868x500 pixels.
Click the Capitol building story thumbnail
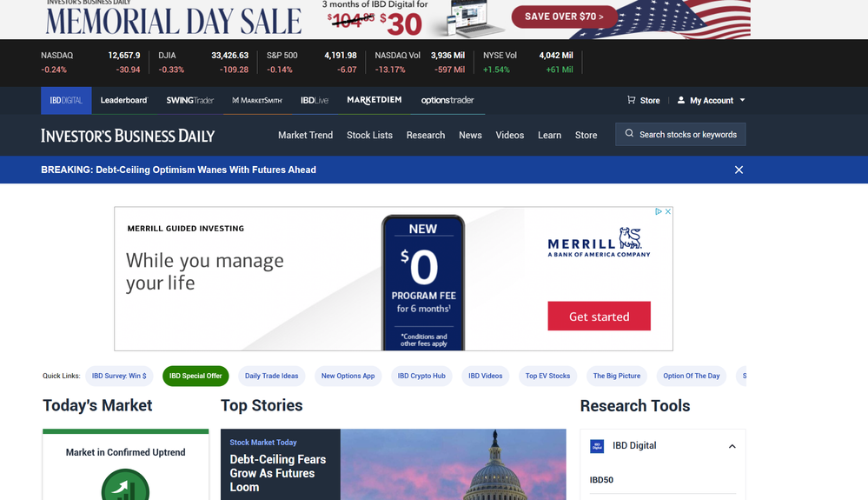click(x=454, y=464)
